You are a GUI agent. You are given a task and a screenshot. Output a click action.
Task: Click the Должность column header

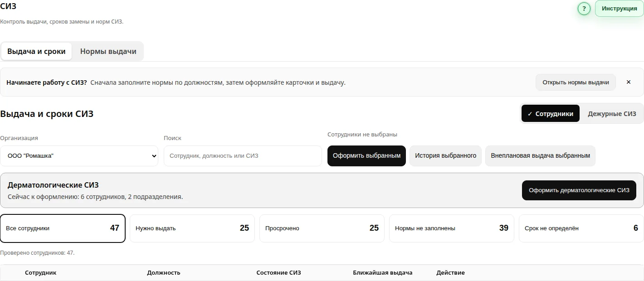pyautogui.click(x=164, y=273)
